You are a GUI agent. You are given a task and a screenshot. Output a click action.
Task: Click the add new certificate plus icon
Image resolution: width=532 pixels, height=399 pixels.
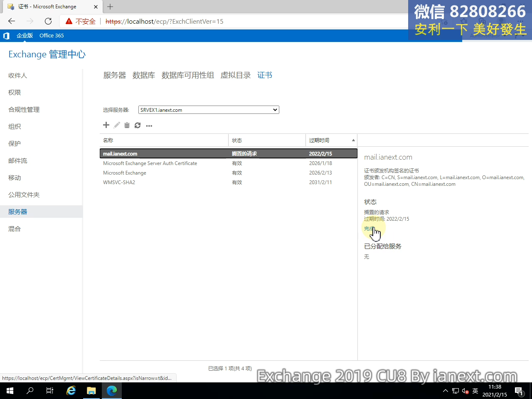[106, 125]
